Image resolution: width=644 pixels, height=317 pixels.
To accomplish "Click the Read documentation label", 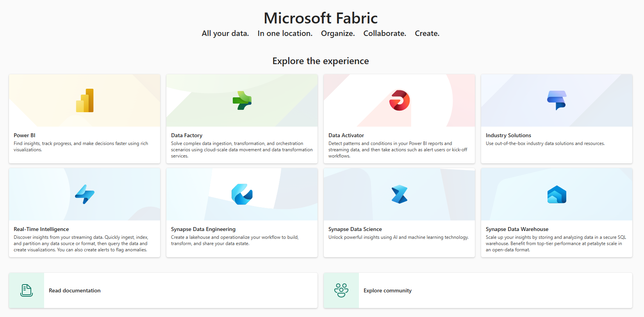I will click(75, 290).
